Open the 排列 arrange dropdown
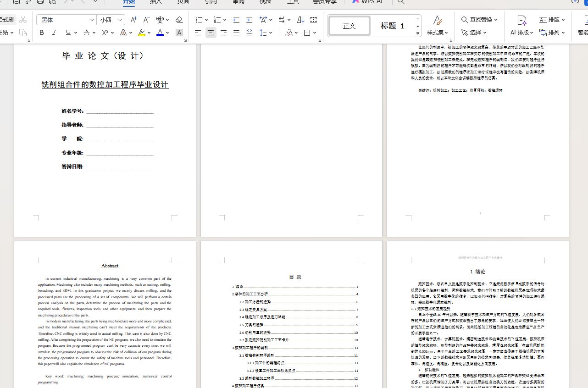 (x=552, y=33)
